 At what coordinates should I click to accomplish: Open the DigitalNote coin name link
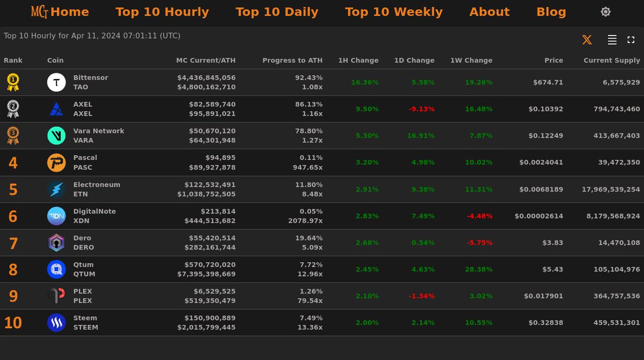pos(94,211)
